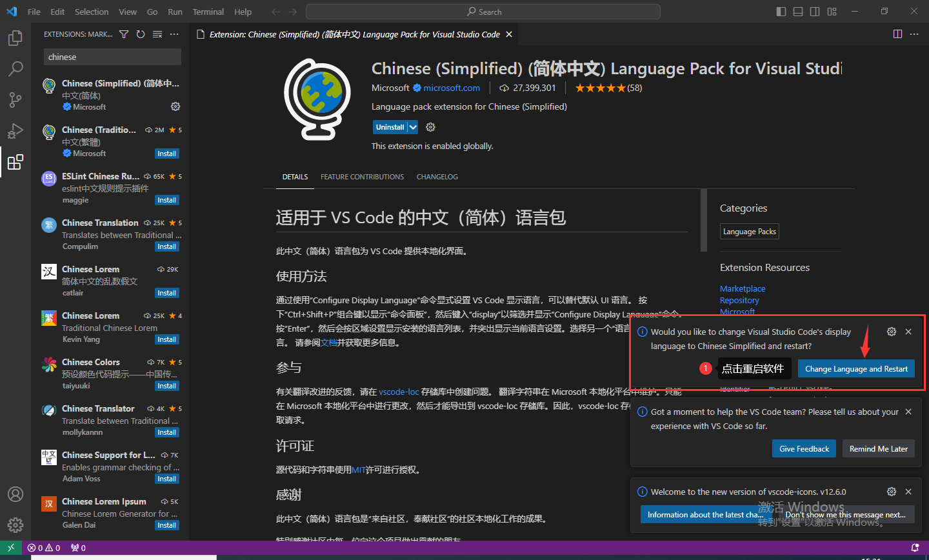Uninstall the Chinese Simplified language pack

coord(390,127)
